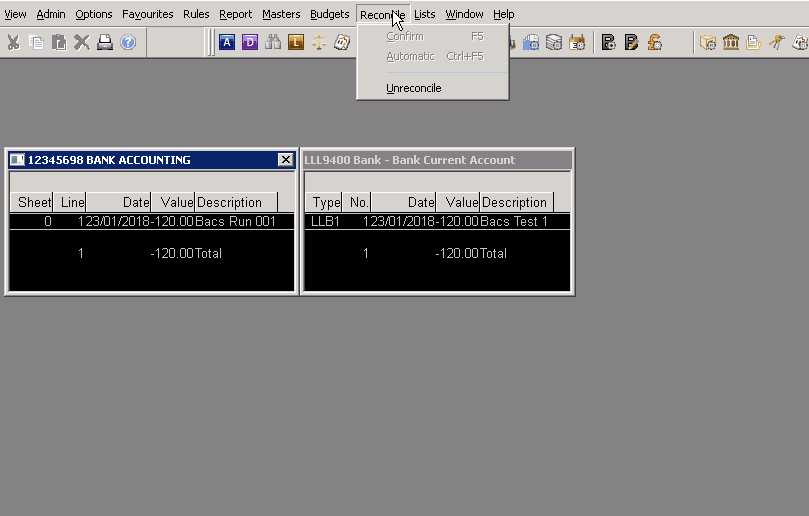The width and height of the screenshot is (809, 516).
Task: Select Unreconcile from the Reconcile menu
Action: point(413,88)
